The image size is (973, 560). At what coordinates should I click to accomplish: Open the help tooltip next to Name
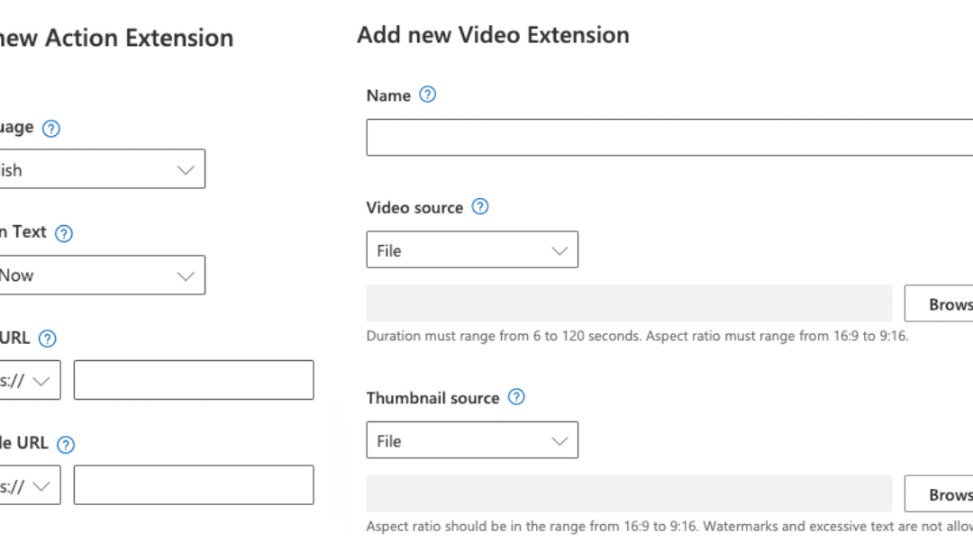click(x=427, y=95)
